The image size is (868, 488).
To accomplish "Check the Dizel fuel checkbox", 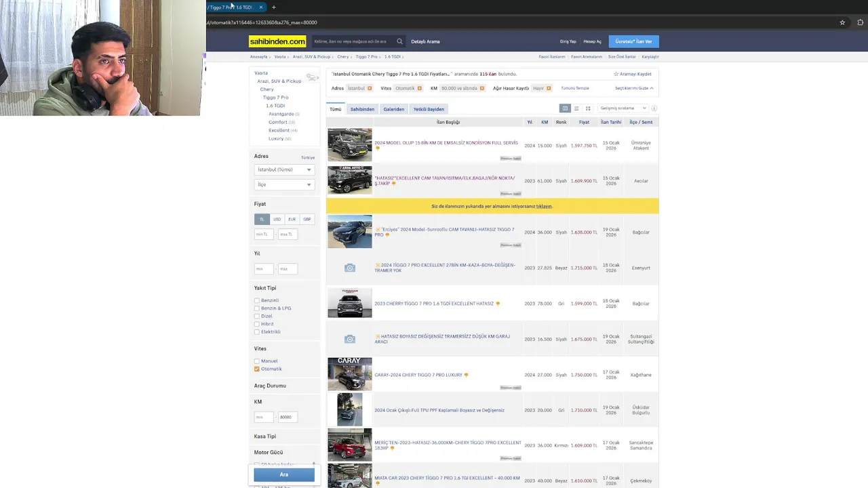I will (x=257, y=316).
